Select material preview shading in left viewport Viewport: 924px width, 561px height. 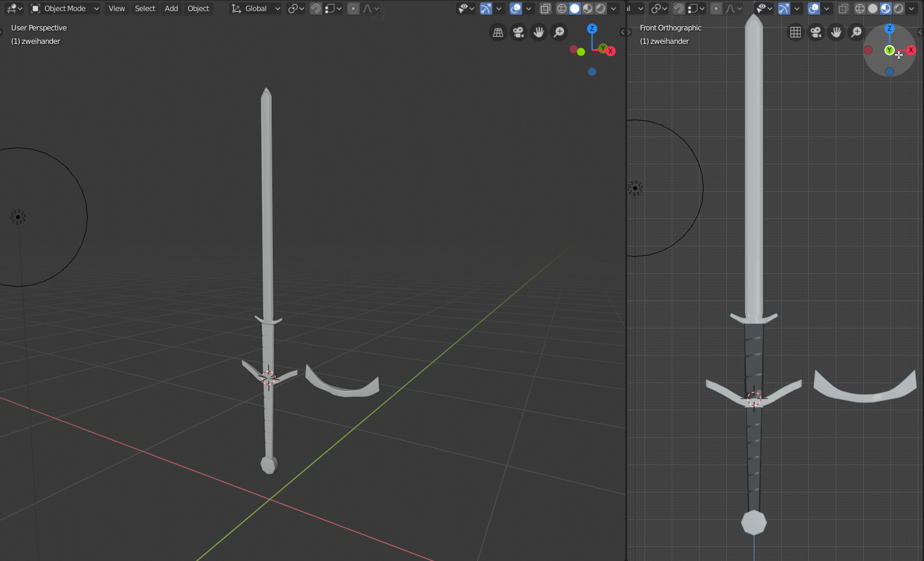click(x=587, y=9)
